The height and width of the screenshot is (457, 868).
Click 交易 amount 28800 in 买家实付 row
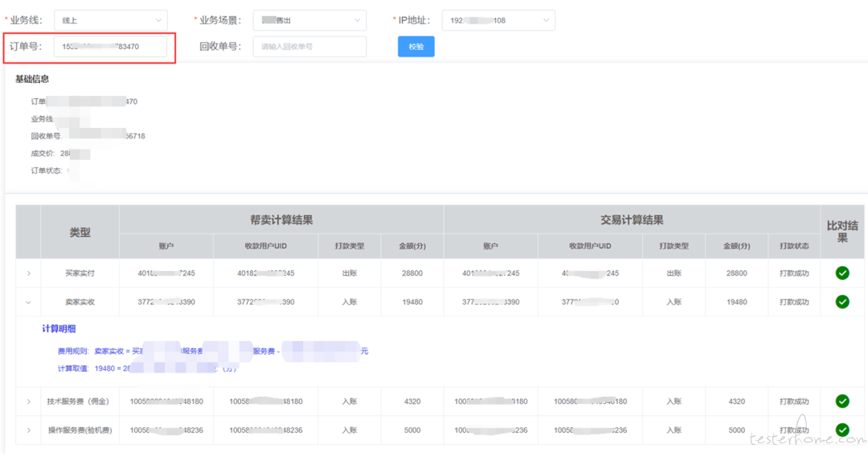736,273
